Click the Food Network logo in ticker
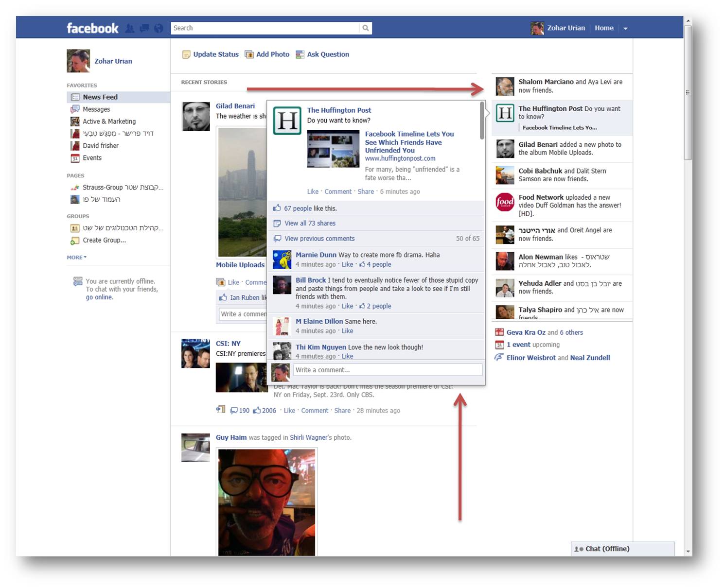Screen dimensions: 724x588 coord(505,202)
